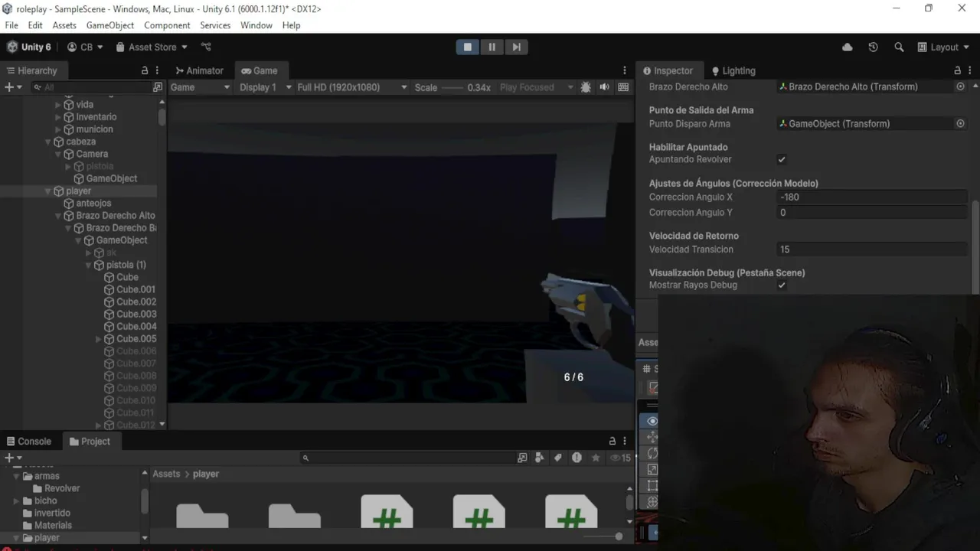Open the Full HD resolution dropdown

coord(352,87)
